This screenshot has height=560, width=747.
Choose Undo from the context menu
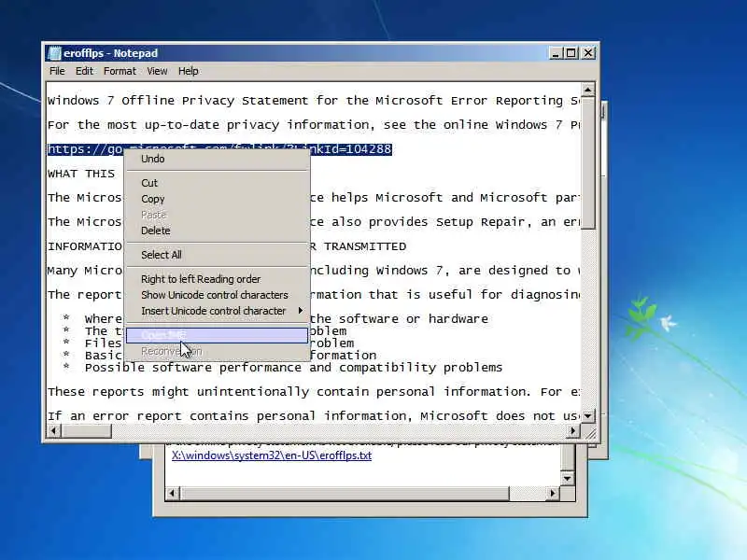coord(218,159)
